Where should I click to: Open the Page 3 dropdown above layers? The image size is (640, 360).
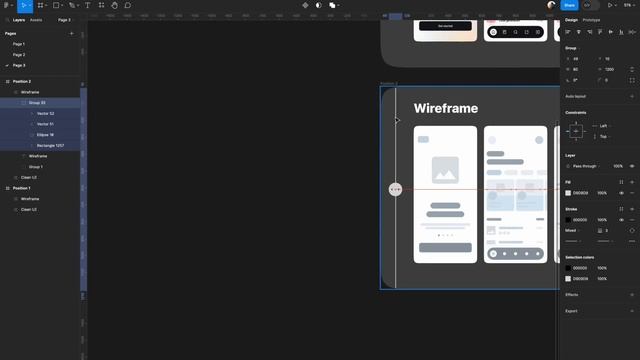click(x=64, y=20)
